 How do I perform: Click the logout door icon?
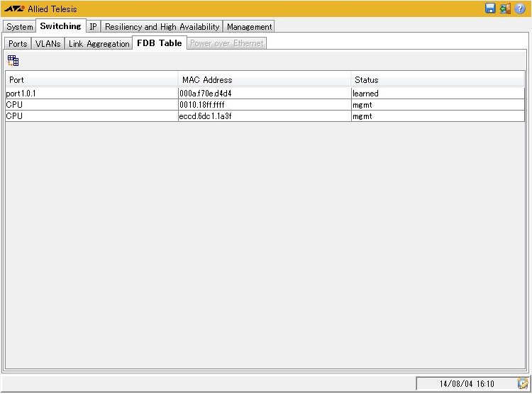click(x=505, y=9)
